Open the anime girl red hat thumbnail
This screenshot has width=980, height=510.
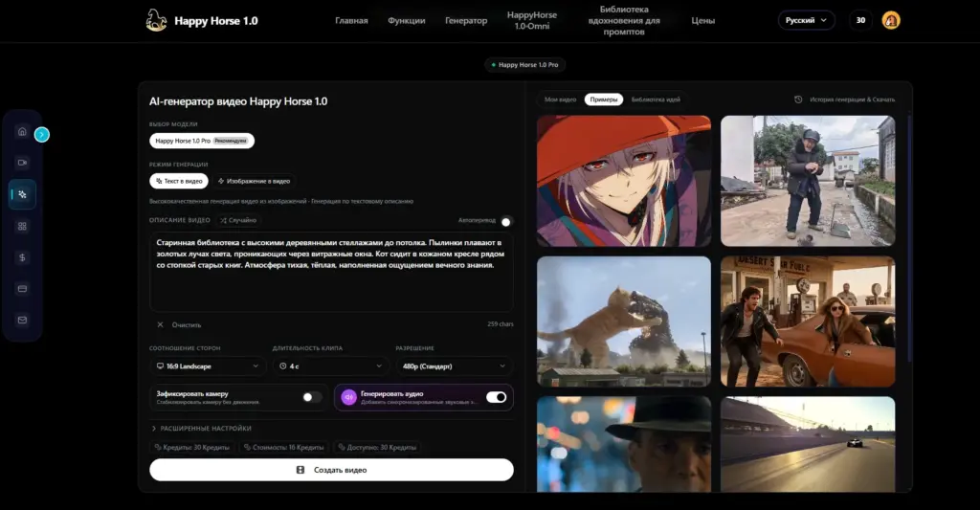(624, 181)
